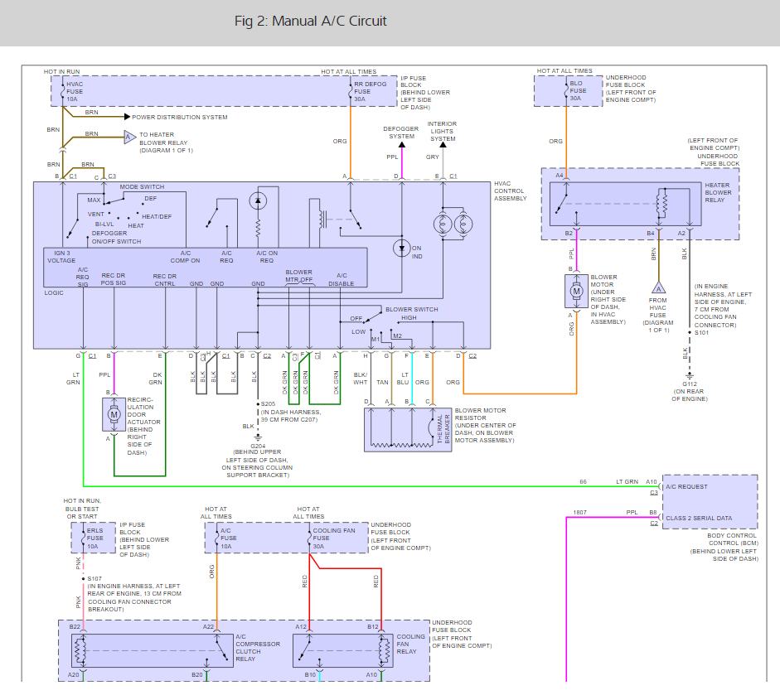Click the COOLING FAN FUSE 30A label

pos(334,538)
